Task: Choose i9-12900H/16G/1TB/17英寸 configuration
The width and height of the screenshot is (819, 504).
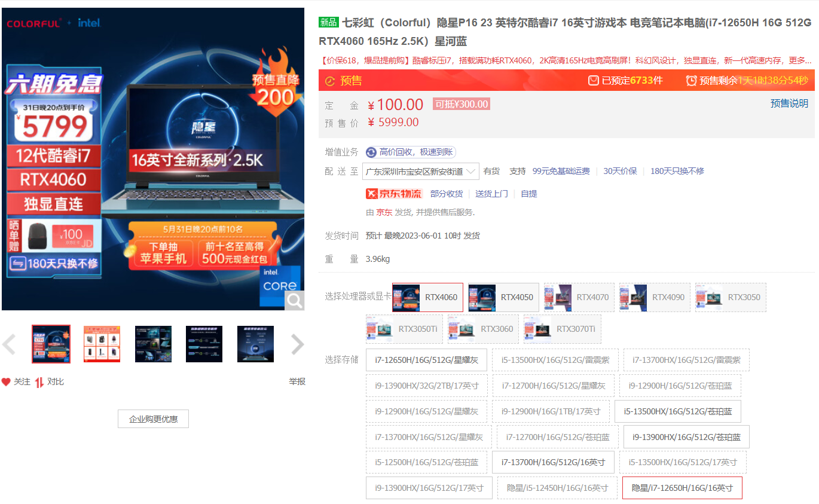Action: (x=551, y=411)
